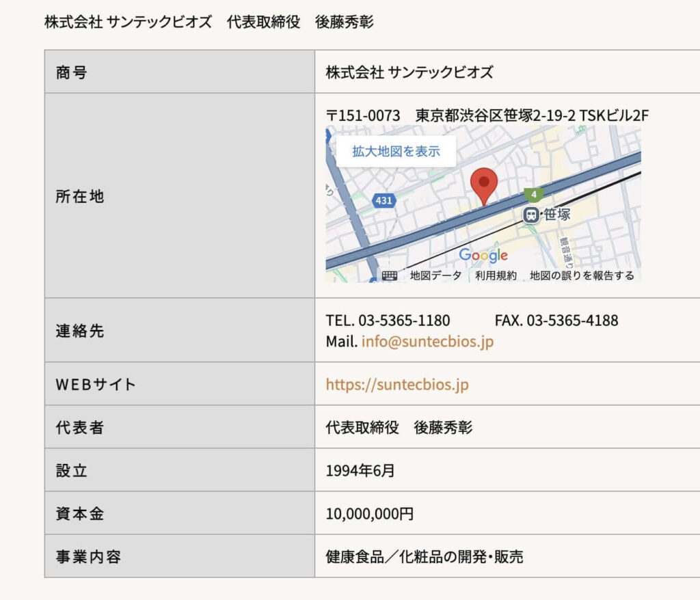Screen dimensions: 700x600
Task: Click 地図の誤りを報告する report link
Action: coord(582,276)
